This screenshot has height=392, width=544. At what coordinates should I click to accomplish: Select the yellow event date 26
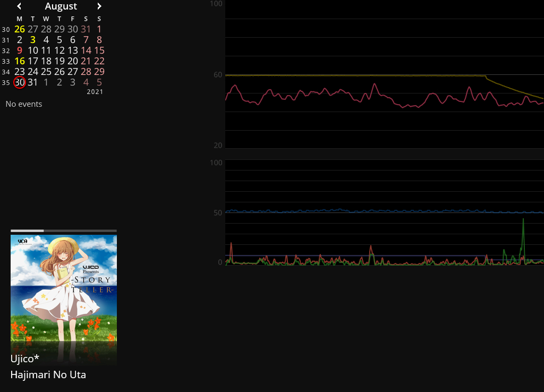(20, 29)
